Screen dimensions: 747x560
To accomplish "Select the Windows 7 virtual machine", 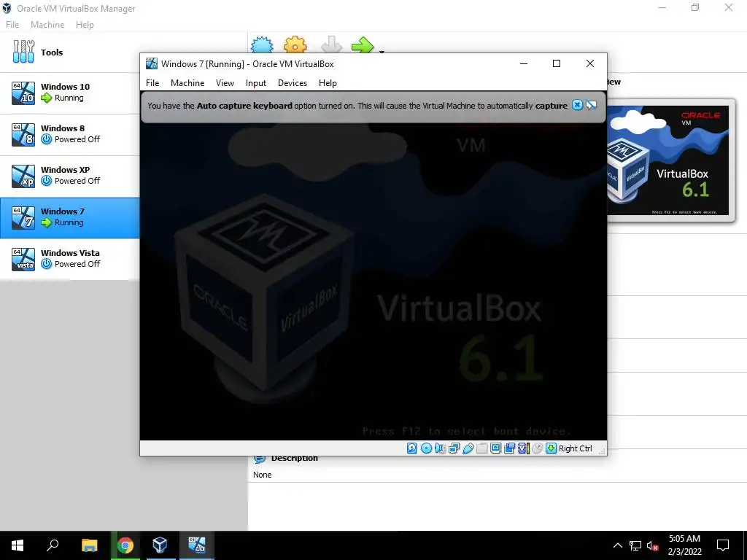I will 69,217.
